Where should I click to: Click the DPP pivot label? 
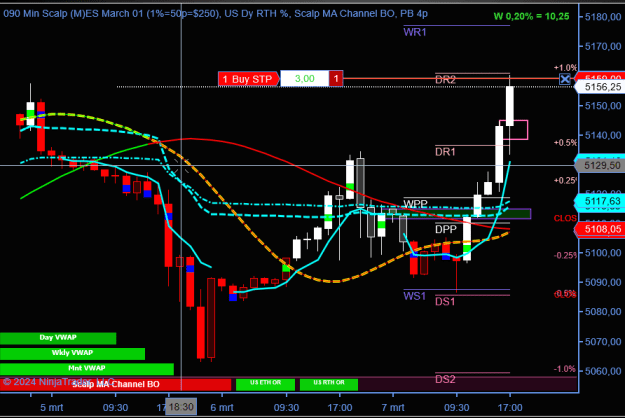[x=446, y=230]
